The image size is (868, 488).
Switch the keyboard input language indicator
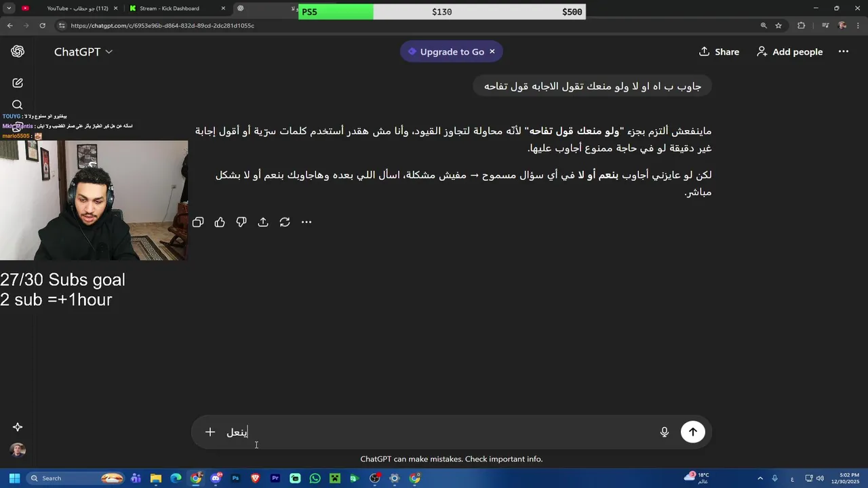click(x=792, y=479)
